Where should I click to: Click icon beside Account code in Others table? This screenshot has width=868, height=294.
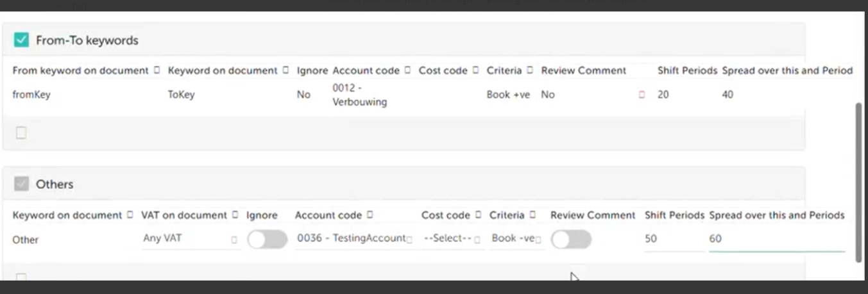tap(370, 215)
